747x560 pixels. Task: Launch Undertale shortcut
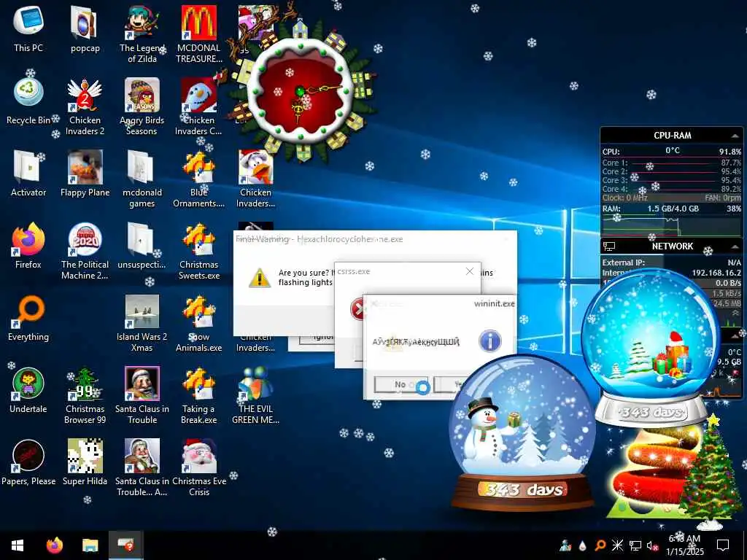tap(28, 391)
